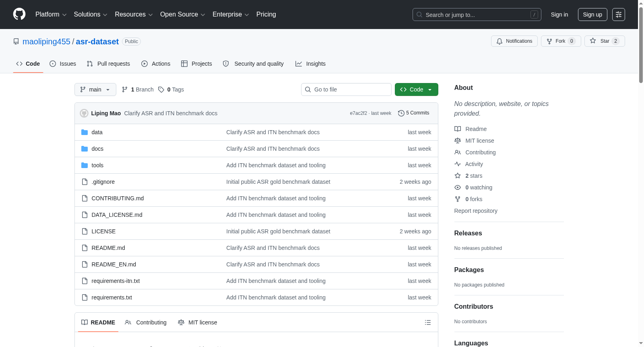The width and height of the screenshot is (644, 347).
Task: Open maoliping455 user profile
Action: (x=46, y=42)
